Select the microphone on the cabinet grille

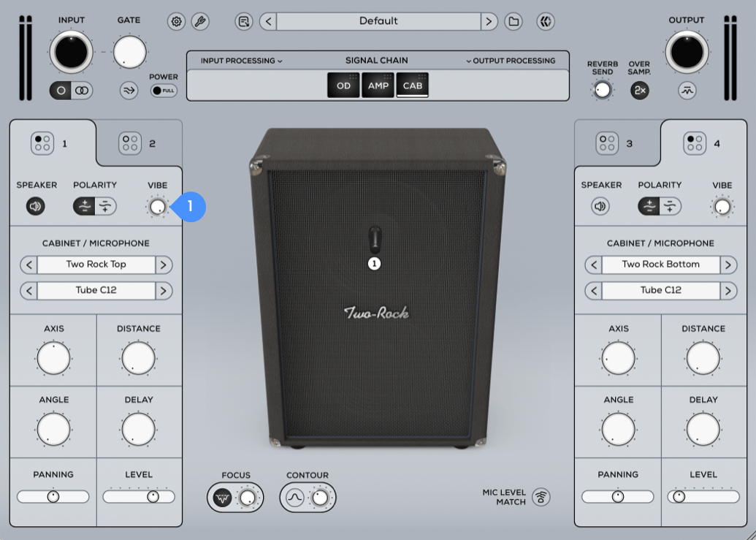(375, 240)
